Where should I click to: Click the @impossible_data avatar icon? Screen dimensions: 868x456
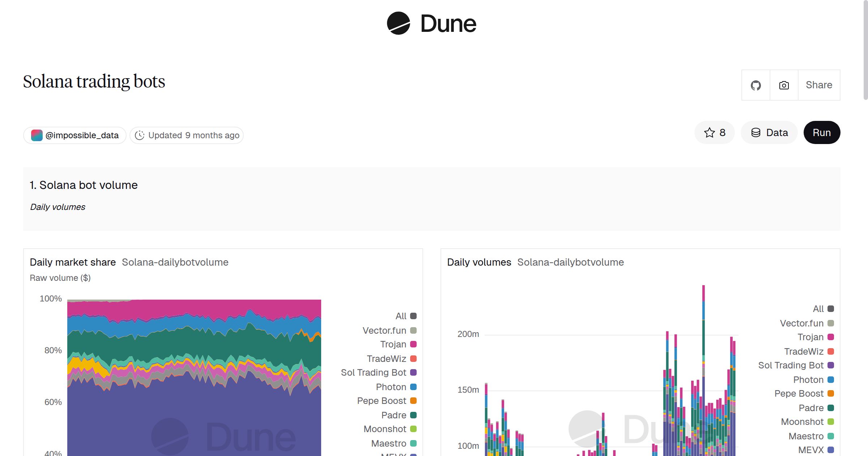click(x=37, y=135)
